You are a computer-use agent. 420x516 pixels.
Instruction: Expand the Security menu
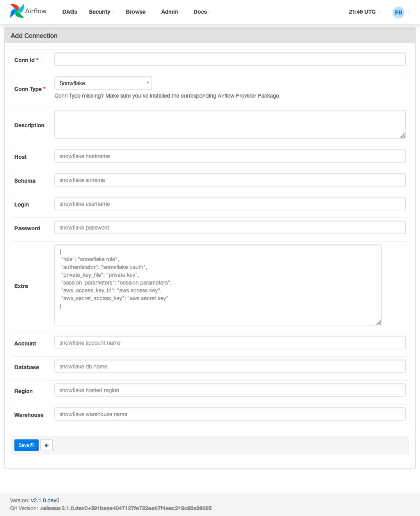pos(101,12)
